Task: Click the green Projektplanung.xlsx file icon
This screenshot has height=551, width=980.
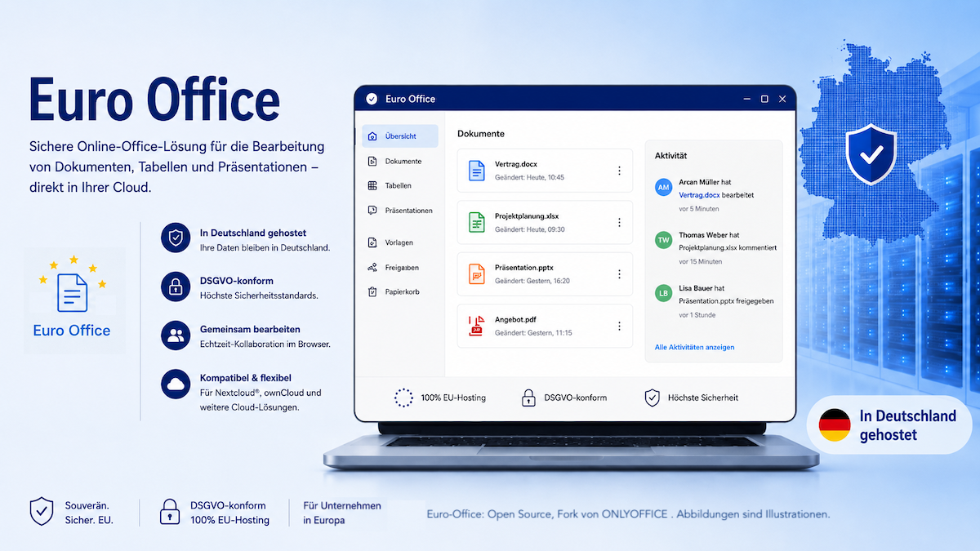Action: click(x=476, y=222)
